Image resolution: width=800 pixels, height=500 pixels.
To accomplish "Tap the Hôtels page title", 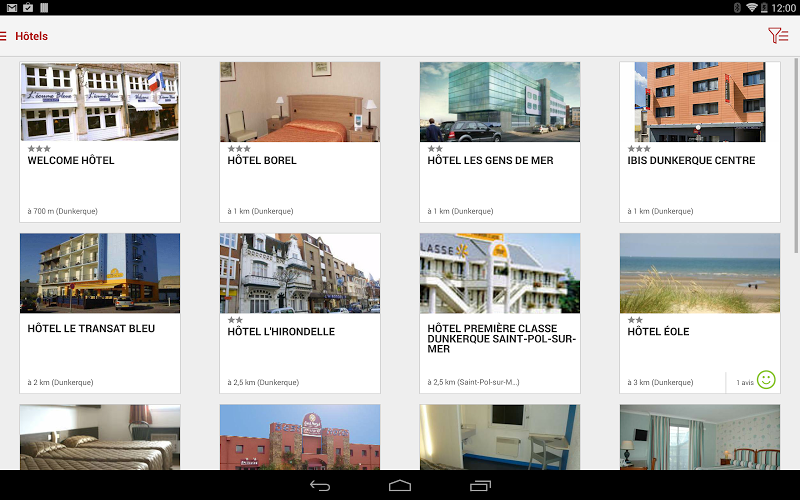I will click(31, 36).
